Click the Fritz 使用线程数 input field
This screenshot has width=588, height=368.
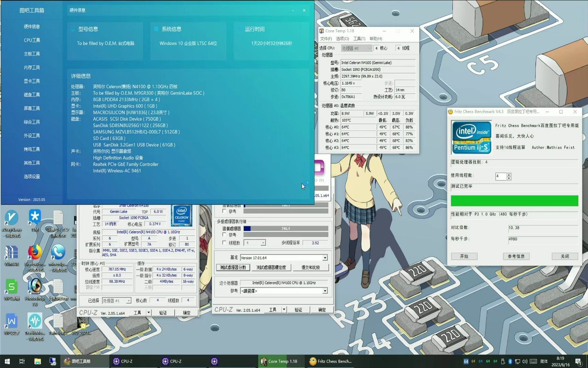click(501, 176)
